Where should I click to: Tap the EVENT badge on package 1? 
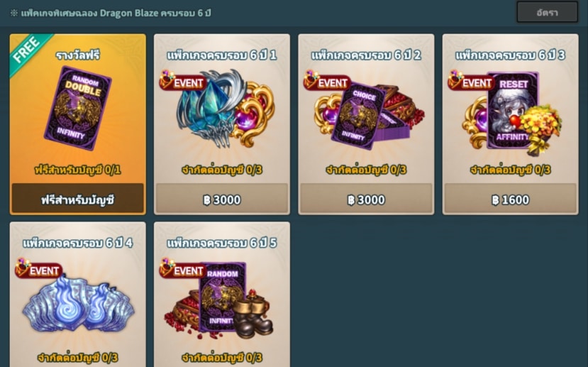point(182,81)
